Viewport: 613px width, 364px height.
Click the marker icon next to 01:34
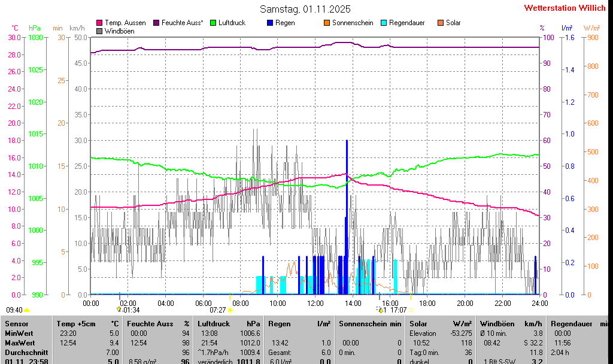(x=119, y=310)
